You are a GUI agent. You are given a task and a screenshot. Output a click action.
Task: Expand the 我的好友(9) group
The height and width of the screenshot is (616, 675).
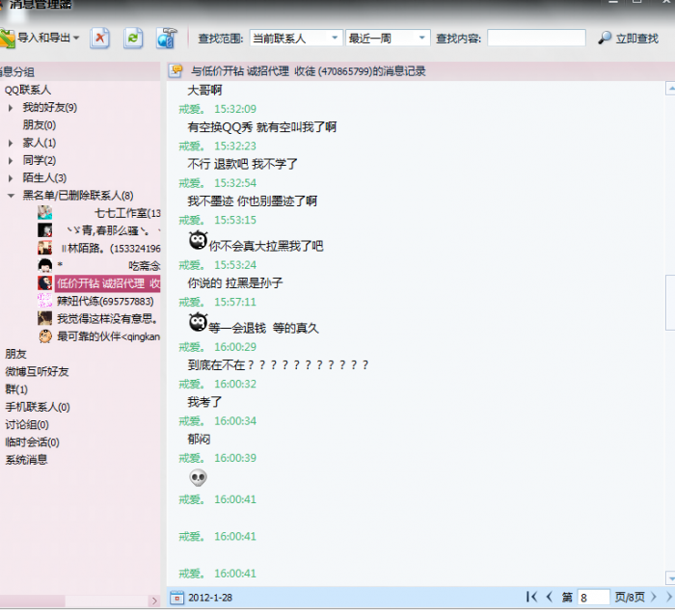click(11, 108)
